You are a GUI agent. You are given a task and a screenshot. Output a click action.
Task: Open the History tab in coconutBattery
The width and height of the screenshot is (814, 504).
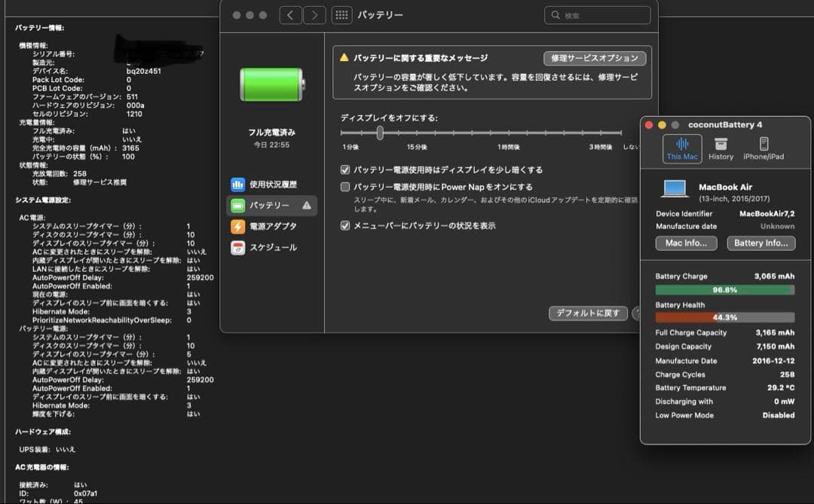pyautogui.click(x=721, y=149)
